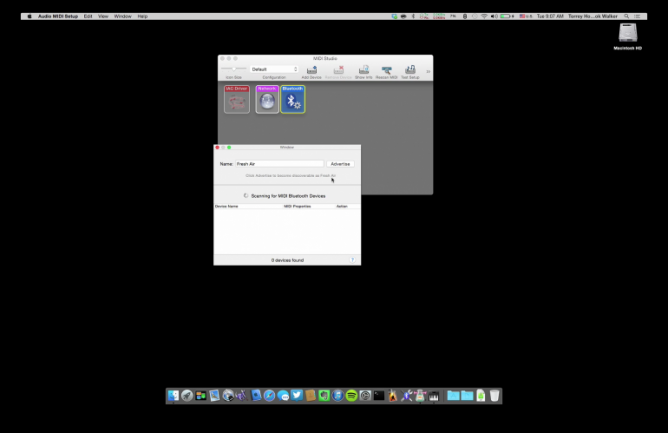The width and height of the screenshot is (668, 433).
Task: Select the IAC Driver device icon
Action: coord(237,99)
